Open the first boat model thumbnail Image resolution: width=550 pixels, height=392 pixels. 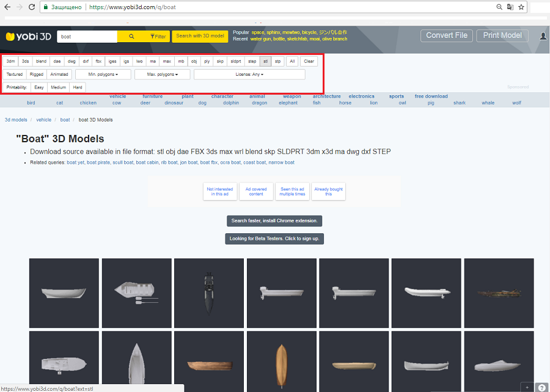[x=64, y=292]
